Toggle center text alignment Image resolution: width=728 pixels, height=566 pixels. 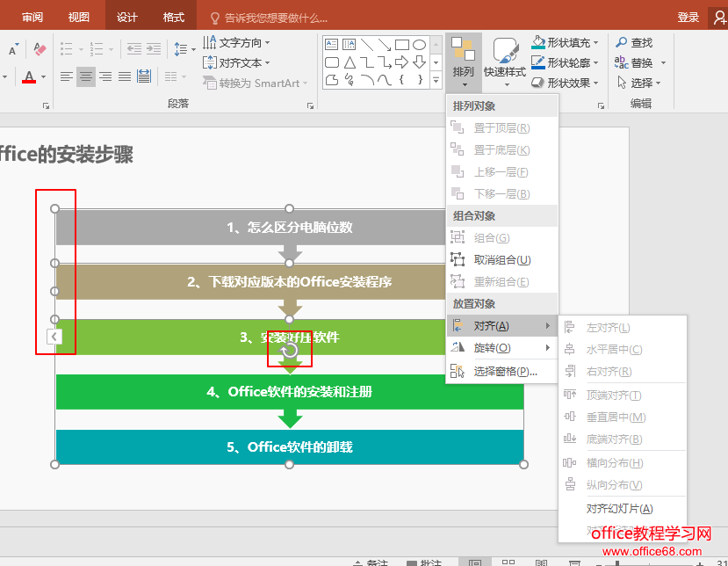point(86,76)
